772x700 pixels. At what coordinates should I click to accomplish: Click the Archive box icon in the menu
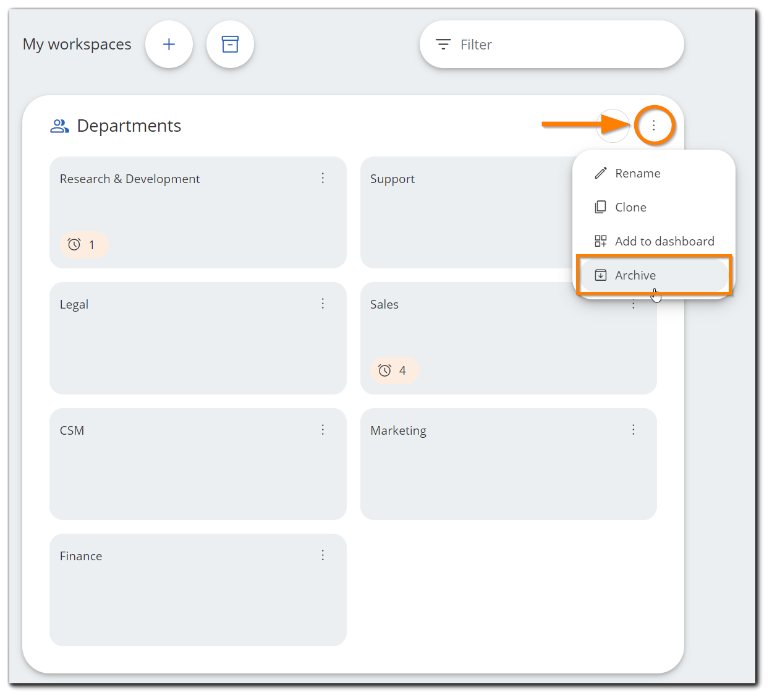[600, 275]
